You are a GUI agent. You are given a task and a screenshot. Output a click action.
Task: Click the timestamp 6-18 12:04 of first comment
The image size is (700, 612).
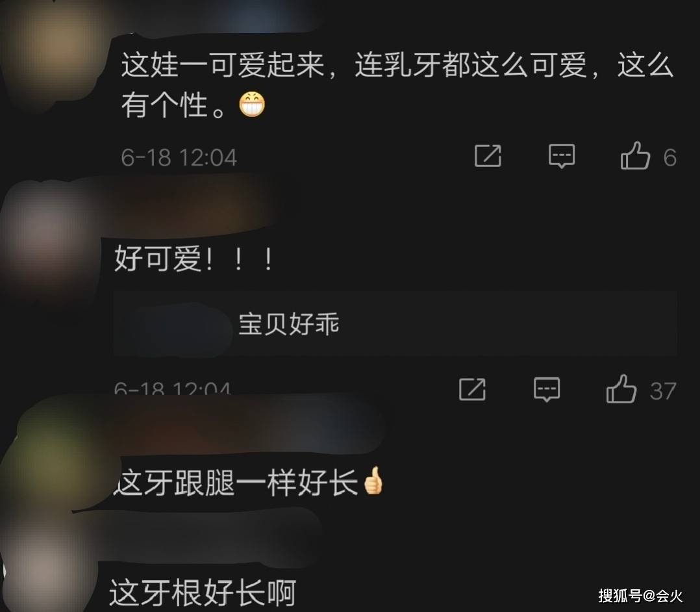(x=179, y=158)
